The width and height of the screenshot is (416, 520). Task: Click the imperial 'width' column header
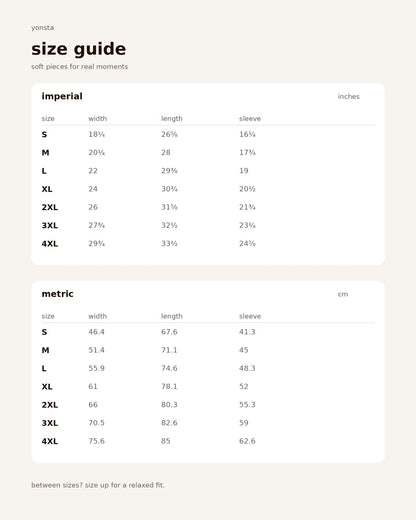[x=98, y=119]
